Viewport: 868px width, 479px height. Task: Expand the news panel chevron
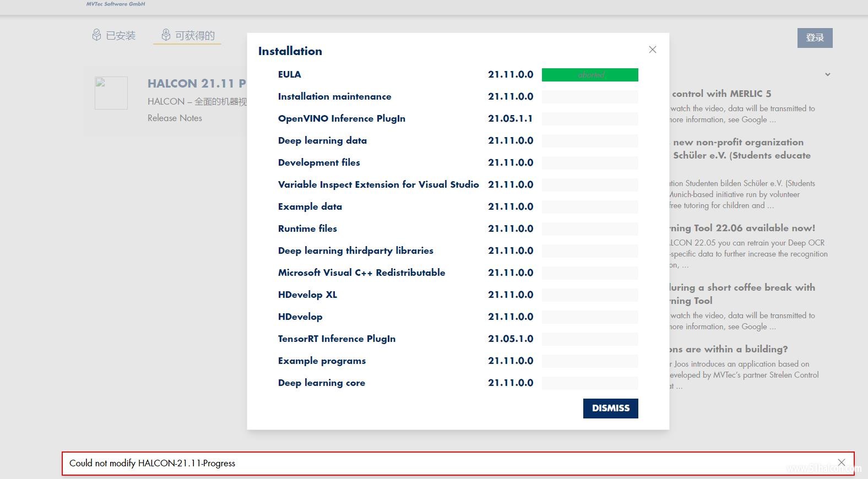827,74
